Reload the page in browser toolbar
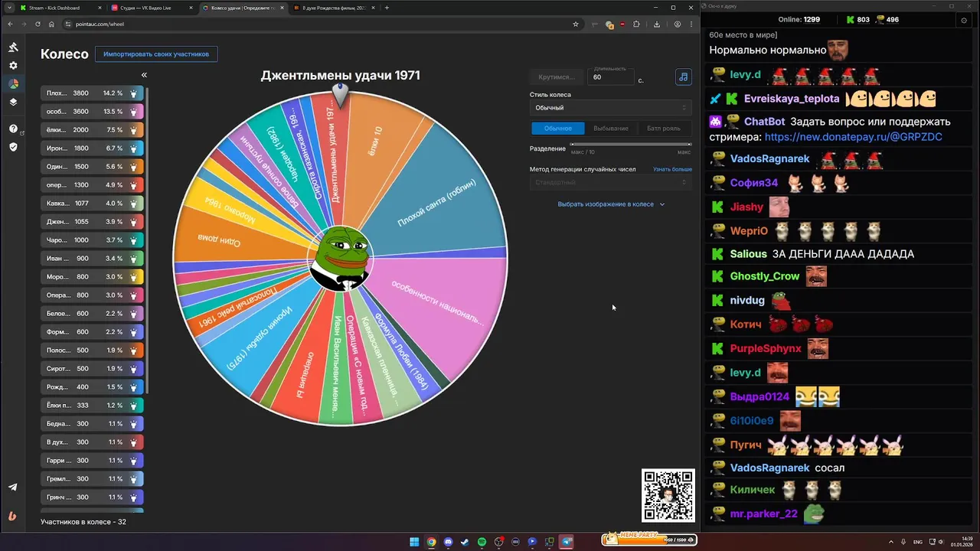Viewport: 980px width, 551px height. click(37, 24)
